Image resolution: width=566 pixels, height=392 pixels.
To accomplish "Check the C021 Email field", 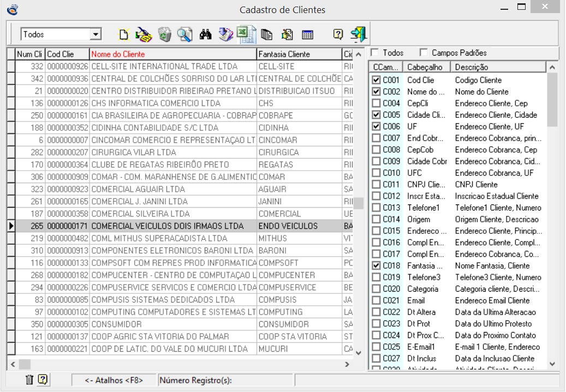I will tap(376, 300).
